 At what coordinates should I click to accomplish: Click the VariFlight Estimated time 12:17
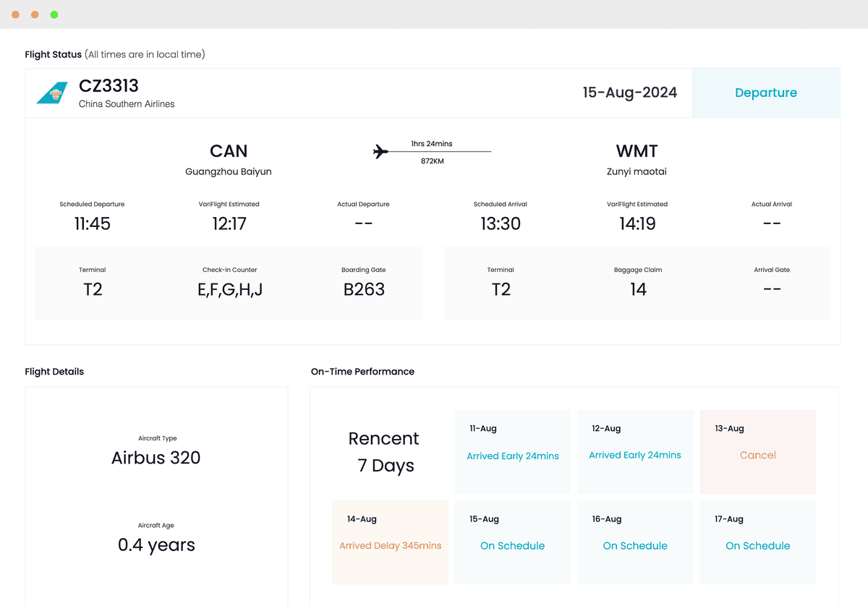click(229, 223)
